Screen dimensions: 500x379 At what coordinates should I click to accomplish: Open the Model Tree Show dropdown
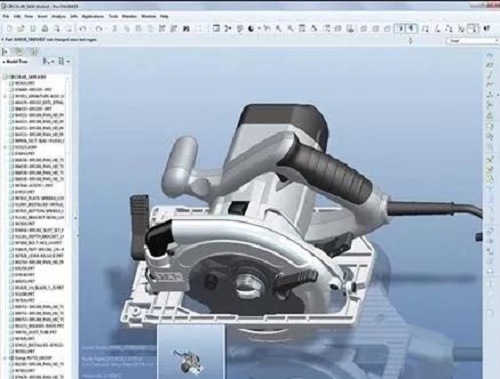49,61
